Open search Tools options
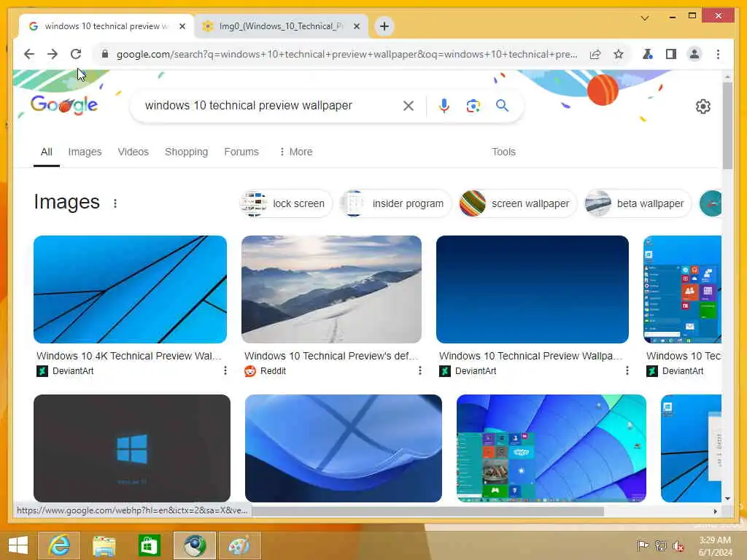The height and width of the screenshot is (560, 747). [x=503, y=152]
